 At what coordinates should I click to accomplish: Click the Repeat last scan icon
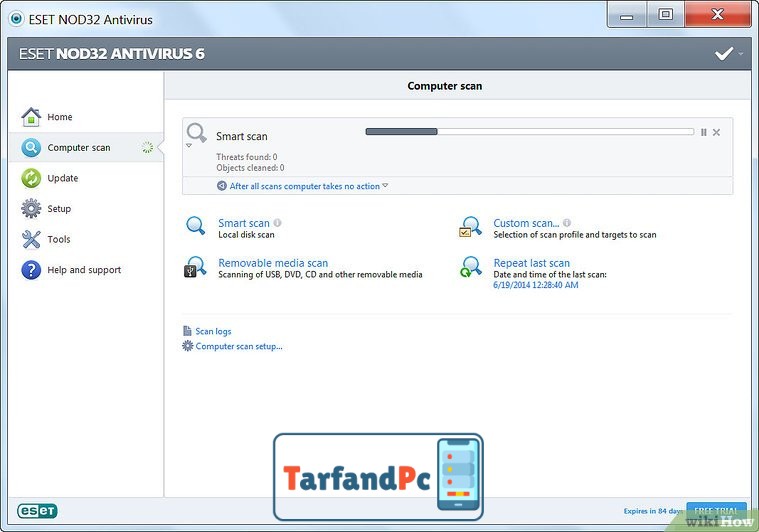[x=470, y=267]
